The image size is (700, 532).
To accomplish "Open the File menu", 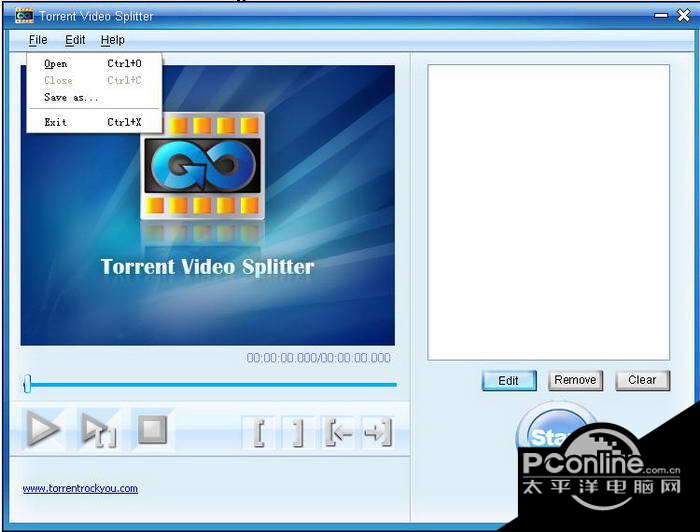I will (x=38, y=40).
